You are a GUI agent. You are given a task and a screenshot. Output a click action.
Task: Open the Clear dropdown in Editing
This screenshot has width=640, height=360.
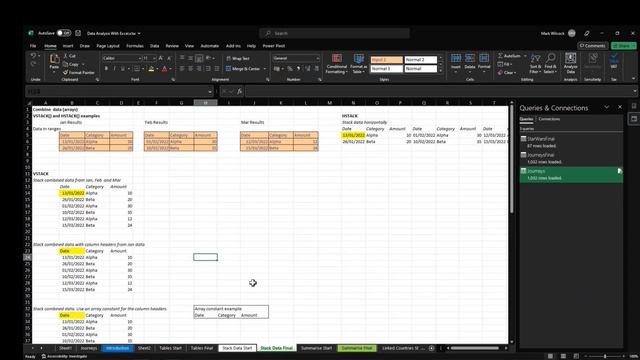coord(506,73)
